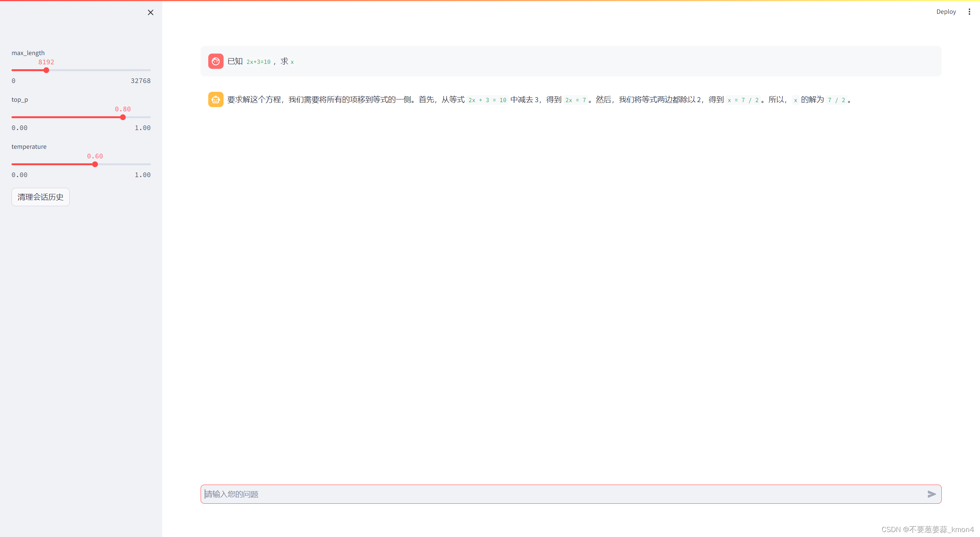Screen dimensions: 980x537
Task: Set max_length slider near 32768 end
Action: [x=150, y=70]
